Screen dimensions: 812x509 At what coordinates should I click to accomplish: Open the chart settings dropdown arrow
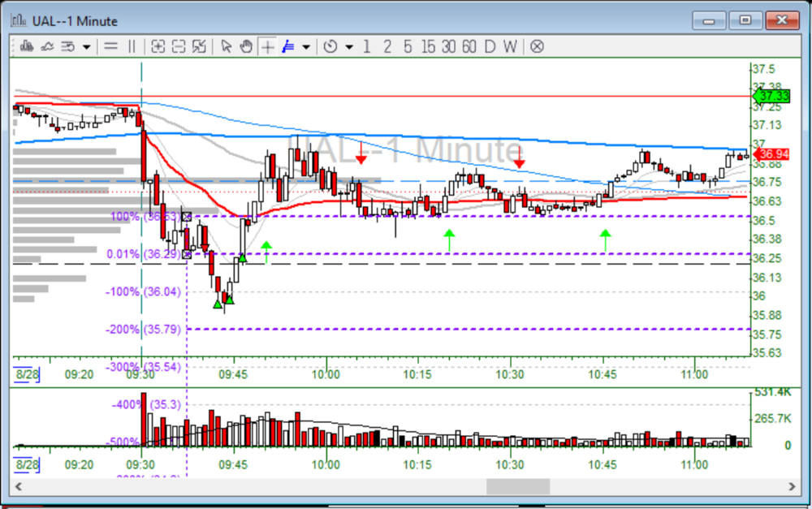tap(86, 46)
